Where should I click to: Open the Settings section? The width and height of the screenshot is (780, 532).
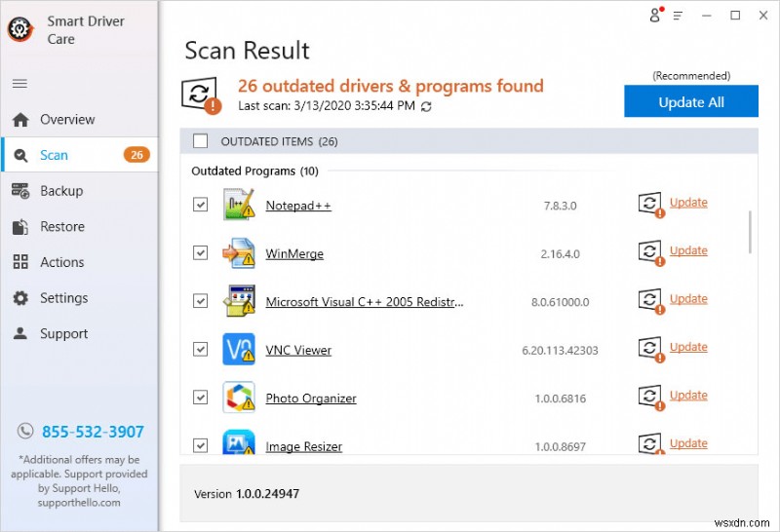[80, 298]
